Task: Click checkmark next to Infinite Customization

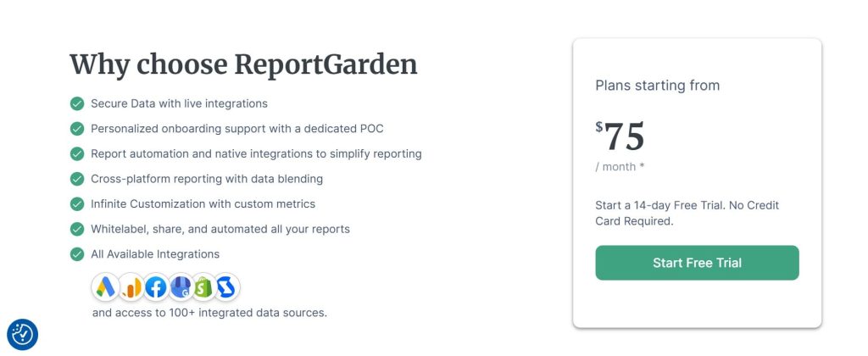Action: click(76, 203)
